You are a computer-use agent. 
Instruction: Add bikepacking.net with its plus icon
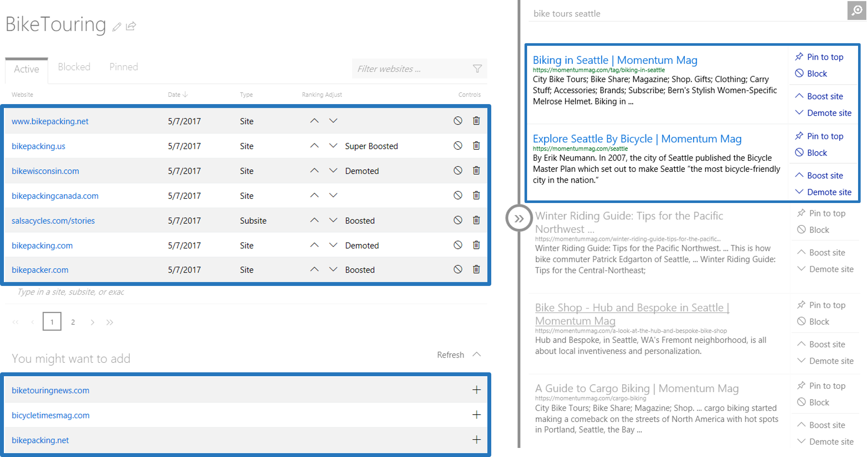(x=477, y=440)
